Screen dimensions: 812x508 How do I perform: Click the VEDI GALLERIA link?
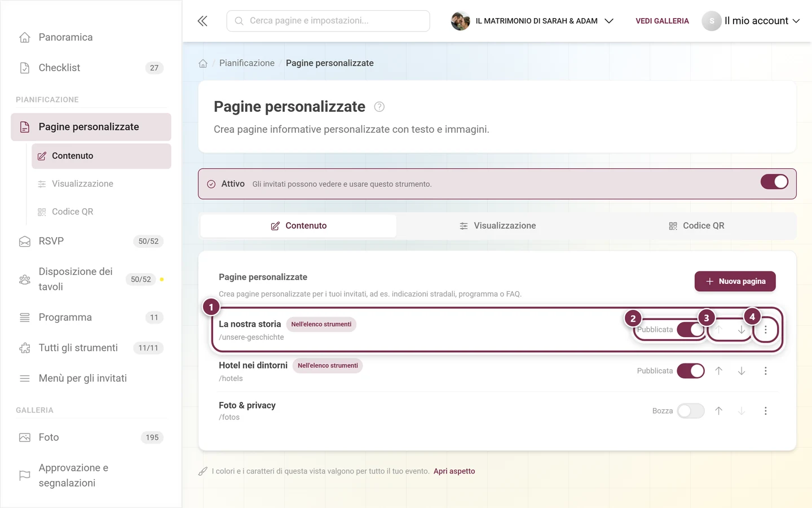[662, 21]
